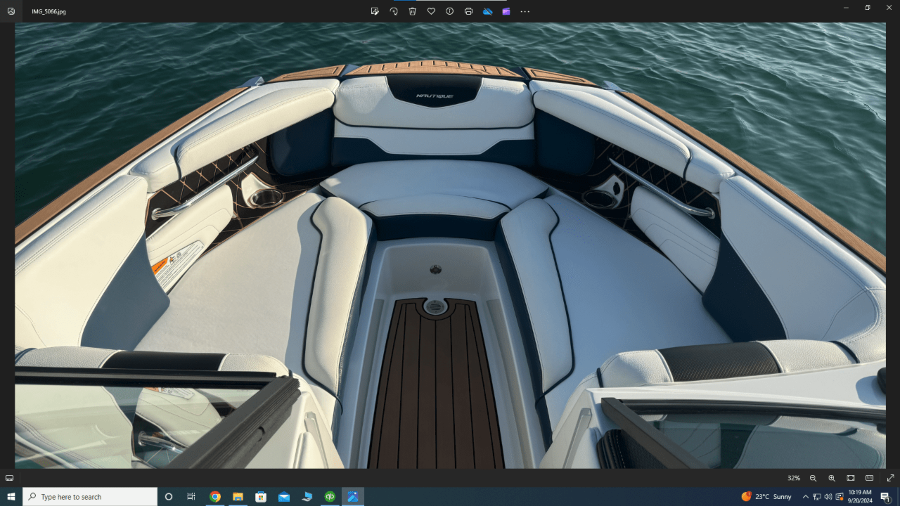Screen dimensions: 900x506
Task: Open Microsoft Store from taskbar
Action: click(261, 497)
